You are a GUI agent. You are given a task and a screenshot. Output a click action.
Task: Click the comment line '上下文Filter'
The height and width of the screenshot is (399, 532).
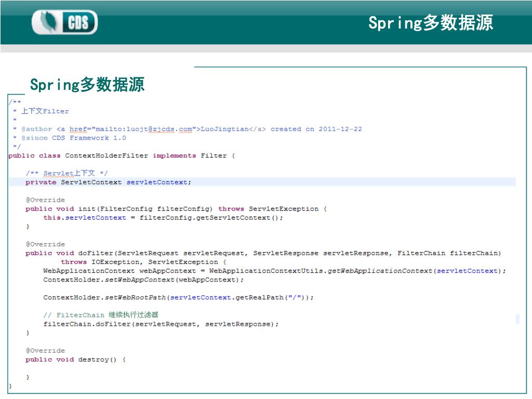pos(45,111)
